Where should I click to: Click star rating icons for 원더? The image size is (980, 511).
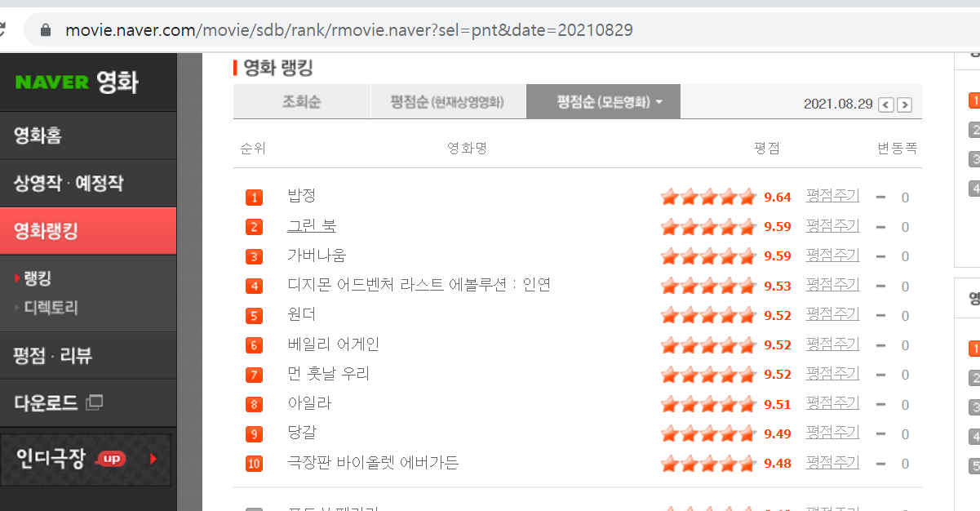(709, 316)
